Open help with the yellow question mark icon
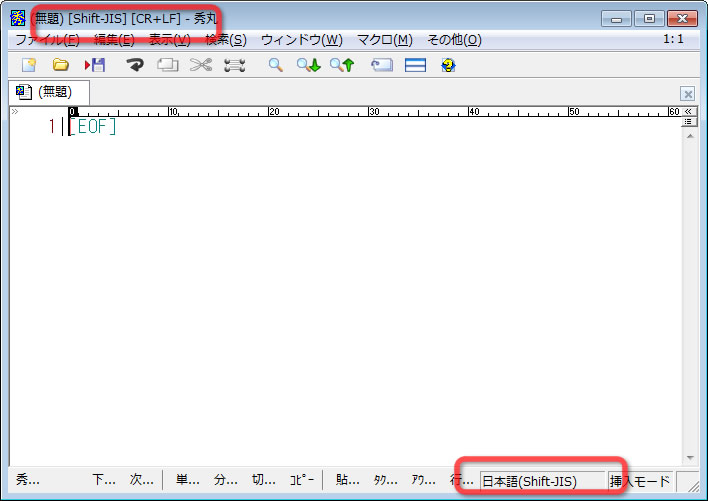This screenshot has width=708, height=501. (448, 65)
